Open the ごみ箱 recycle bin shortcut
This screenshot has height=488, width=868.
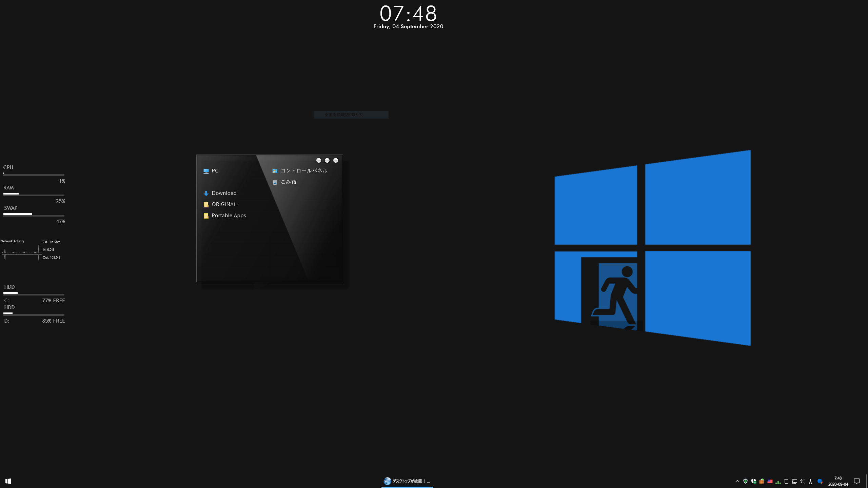[284, 182]
